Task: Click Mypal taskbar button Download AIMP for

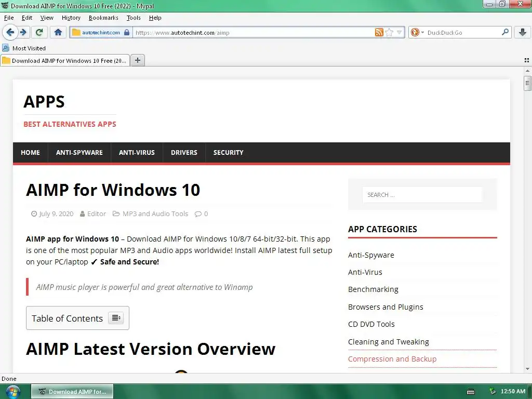Action: pyautogui.click(x=72, y=392)
